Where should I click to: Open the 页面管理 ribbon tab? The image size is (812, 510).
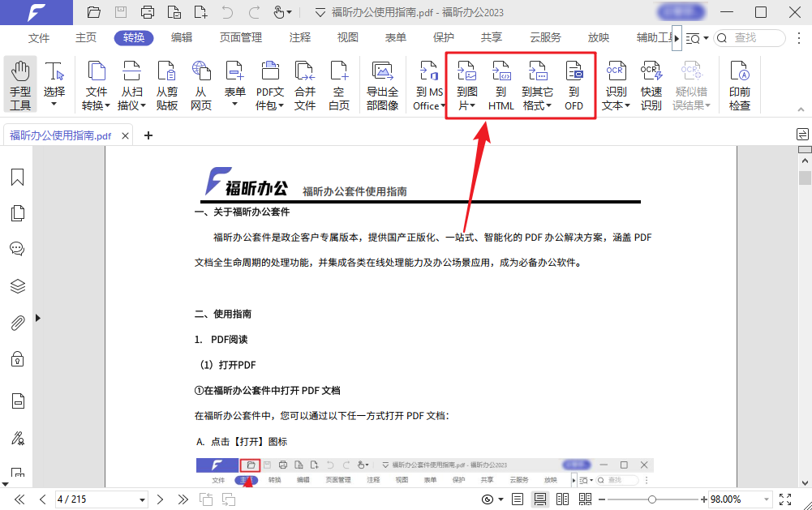coord(240,36)
